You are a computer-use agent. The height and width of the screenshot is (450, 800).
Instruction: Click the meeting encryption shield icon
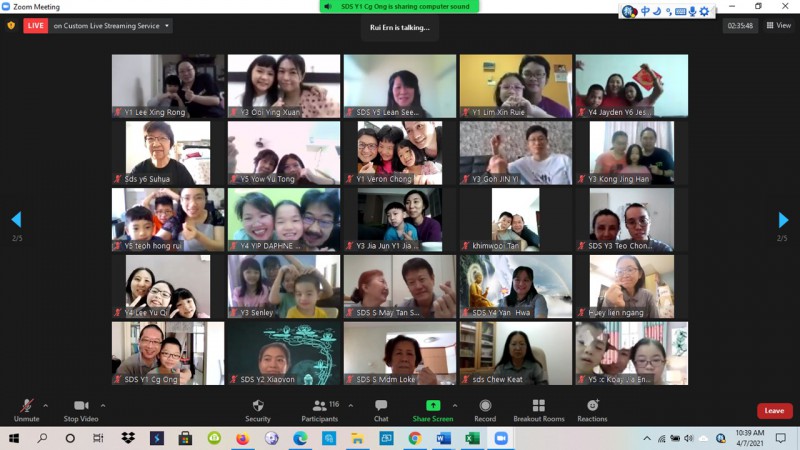(x=11, y=25)
